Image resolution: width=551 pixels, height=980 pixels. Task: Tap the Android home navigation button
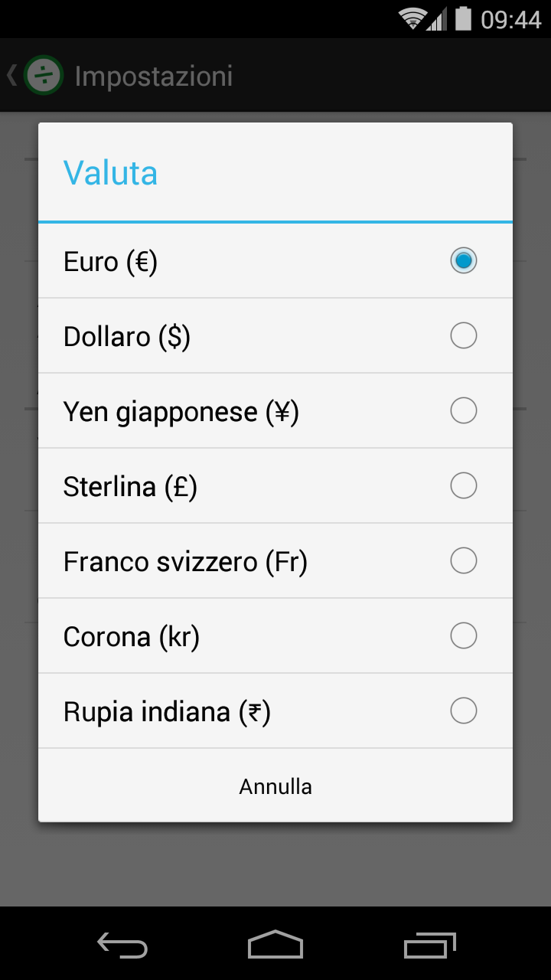pyautogui.click(x=275, y=945)
